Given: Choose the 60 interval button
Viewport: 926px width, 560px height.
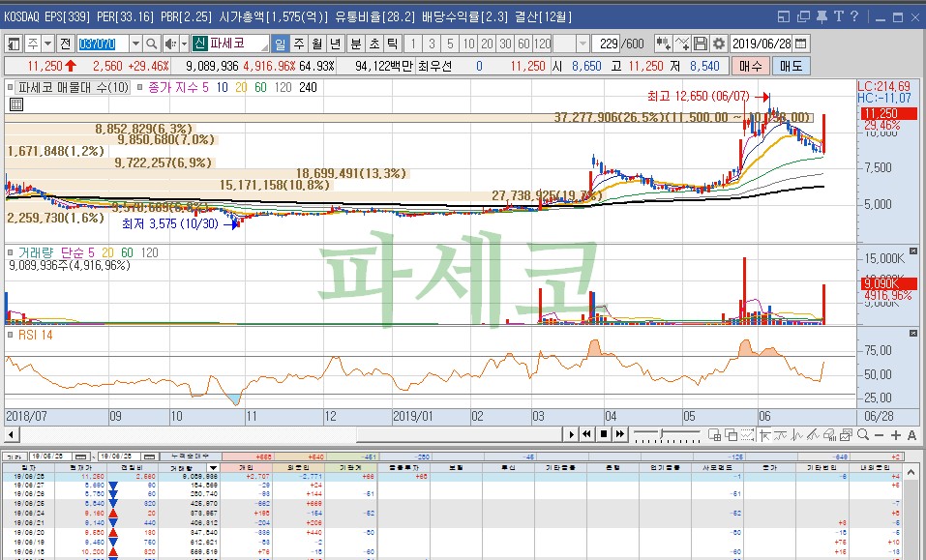Looking at the screenshot, I should [x=523, y=44].
